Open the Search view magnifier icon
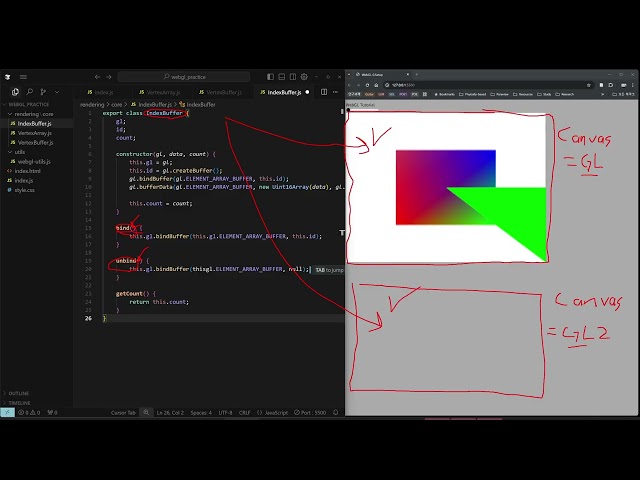The height and width of the screenshot is (480, 640). click(x=29, y=92)
